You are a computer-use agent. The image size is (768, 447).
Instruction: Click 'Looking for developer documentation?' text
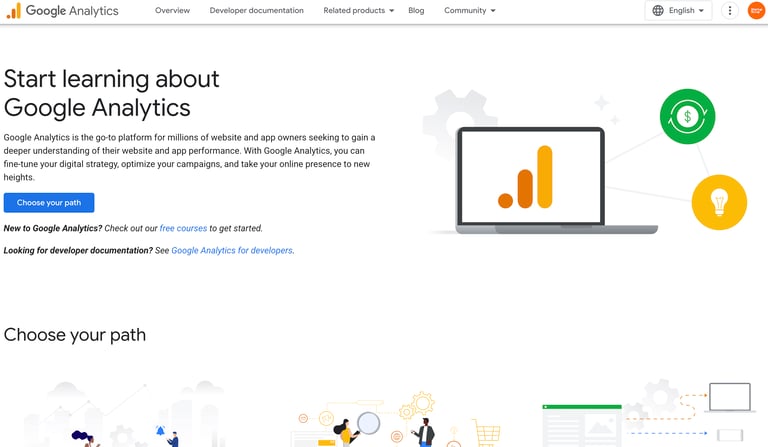click(x=78, y=250)
